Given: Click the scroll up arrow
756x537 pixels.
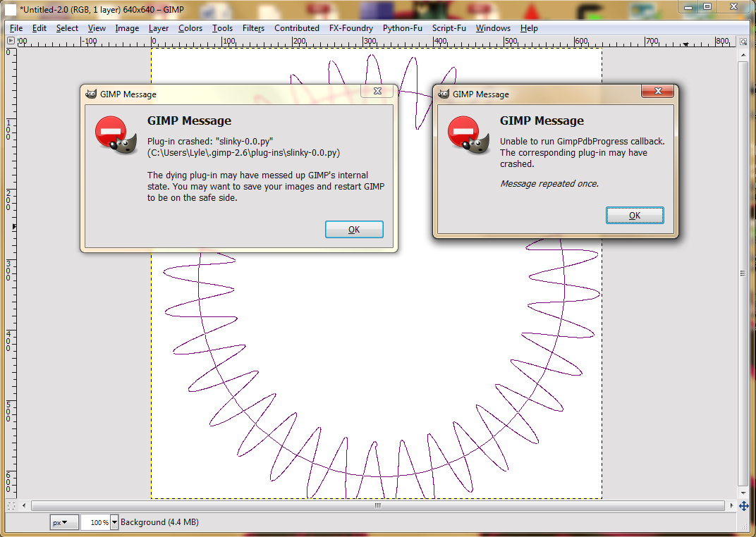Looking at the screenshot, I should click(743, 54).
